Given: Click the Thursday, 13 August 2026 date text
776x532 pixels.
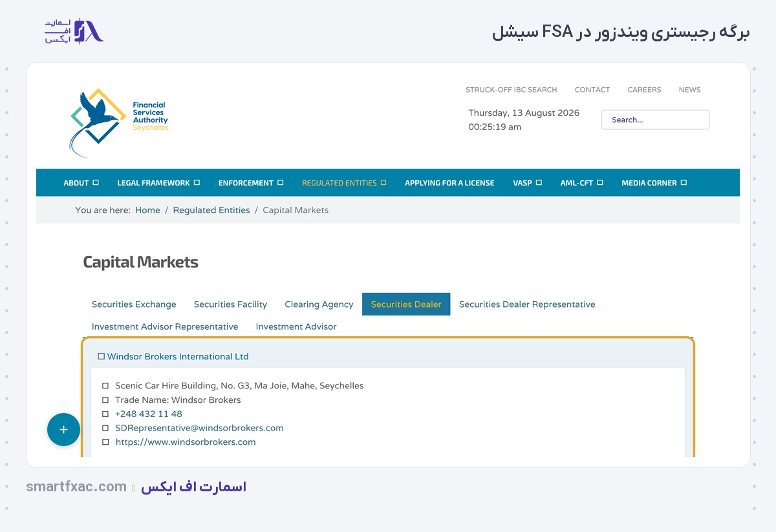Looking at the screenshot, I should click(524, 112).
